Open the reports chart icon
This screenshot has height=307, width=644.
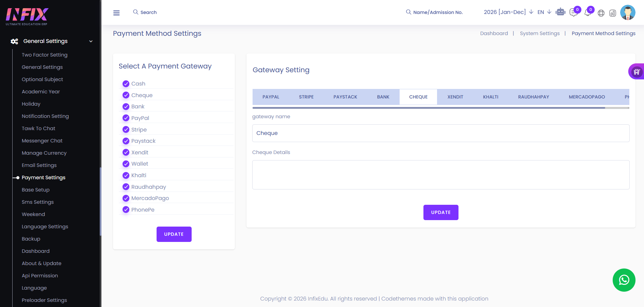click(613, 13)
